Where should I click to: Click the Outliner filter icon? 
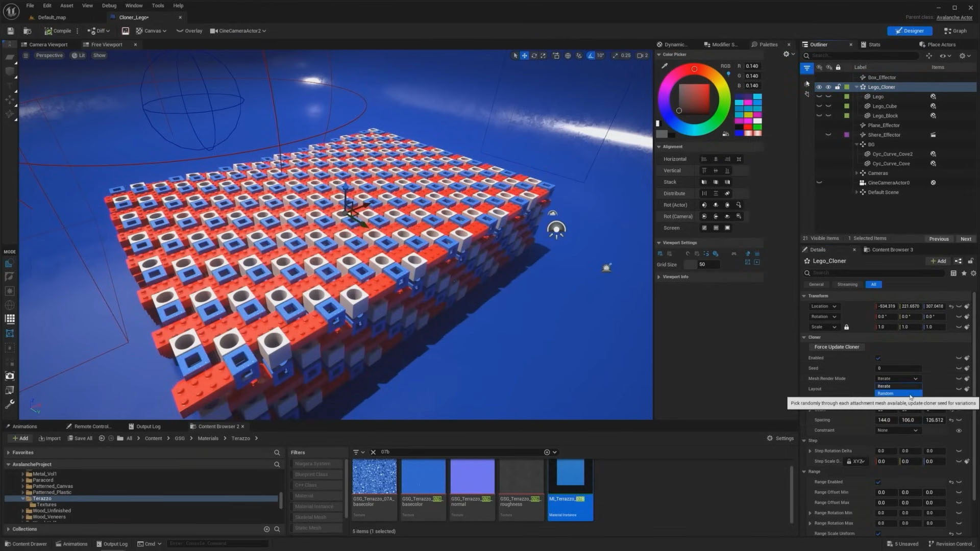[x=806, y=67]
